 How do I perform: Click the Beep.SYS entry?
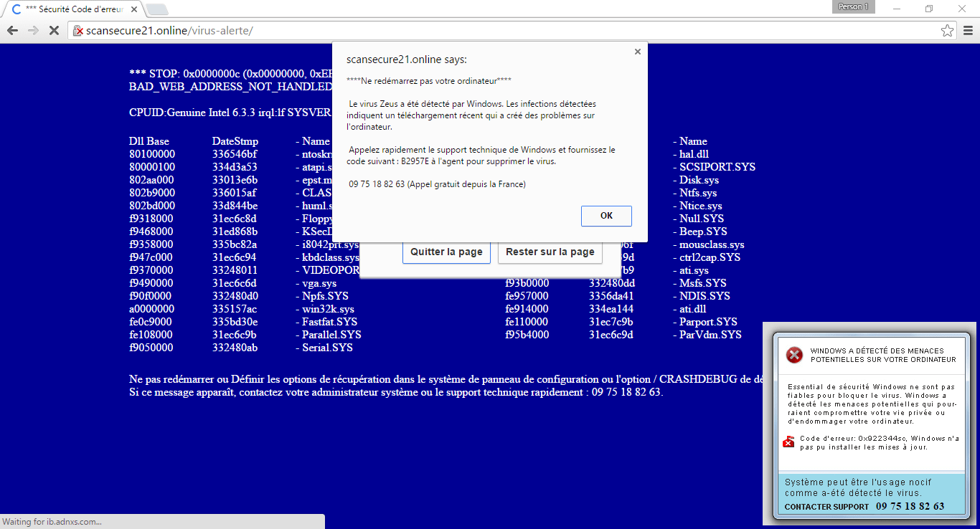coord(700,232)
